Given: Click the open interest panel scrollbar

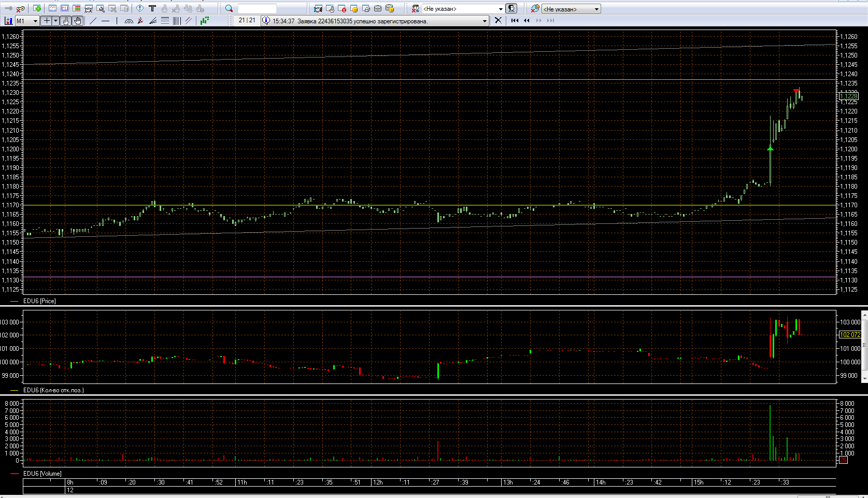Looking at the screenshot, I should [864, 347].
